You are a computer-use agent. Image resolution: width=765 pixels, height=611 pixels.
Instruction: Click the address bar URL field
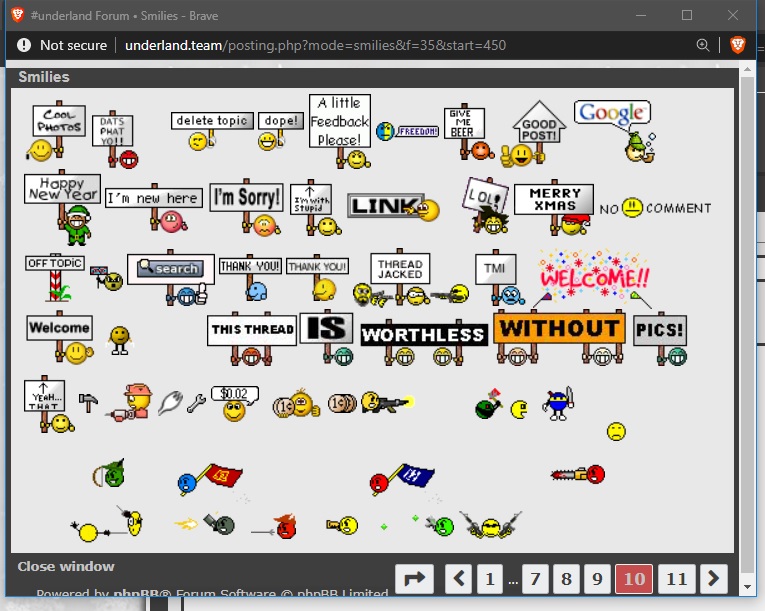tap(400, 45)
